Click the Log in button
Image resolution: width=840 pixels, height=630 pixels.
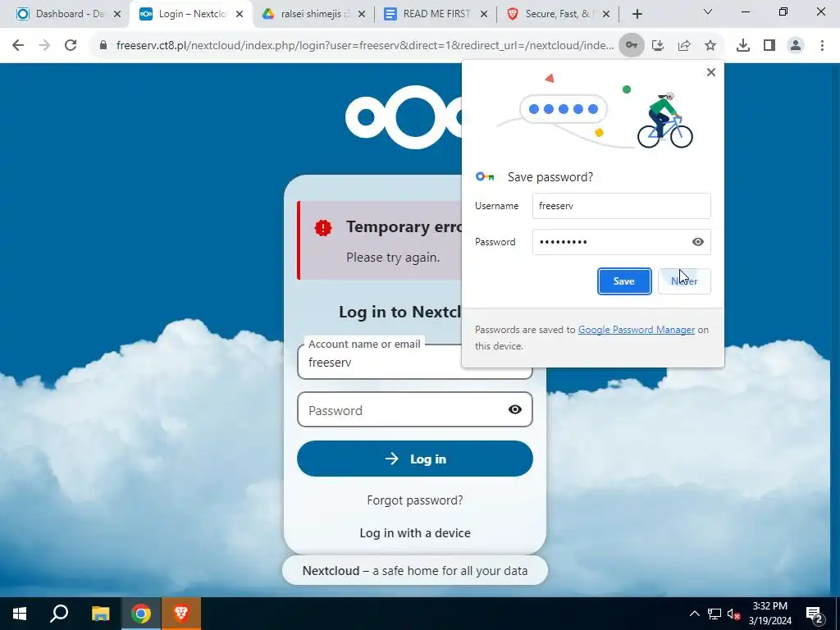414,459
